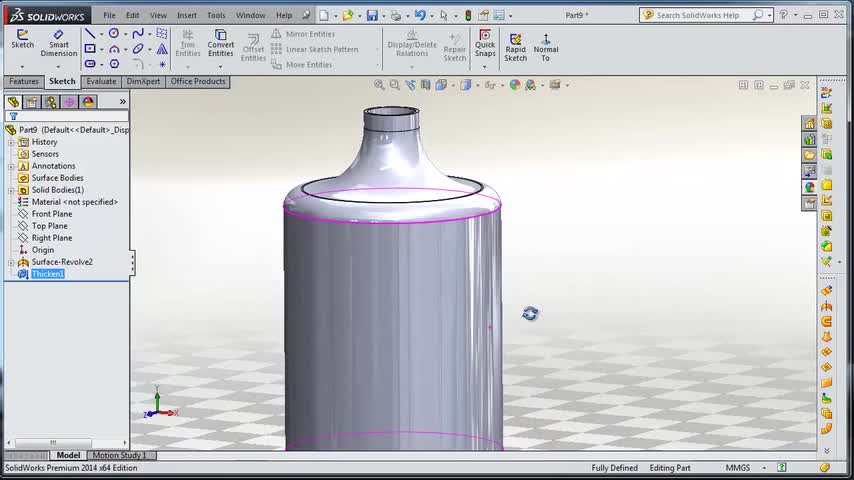
Task: Click the Smart Dimension tool
Action: coord(59,43)
